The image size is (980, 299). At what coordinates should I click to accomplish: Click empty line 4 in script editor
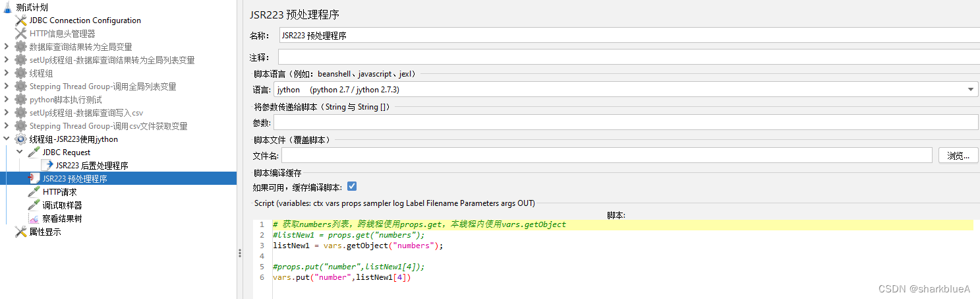click(623, 256)
